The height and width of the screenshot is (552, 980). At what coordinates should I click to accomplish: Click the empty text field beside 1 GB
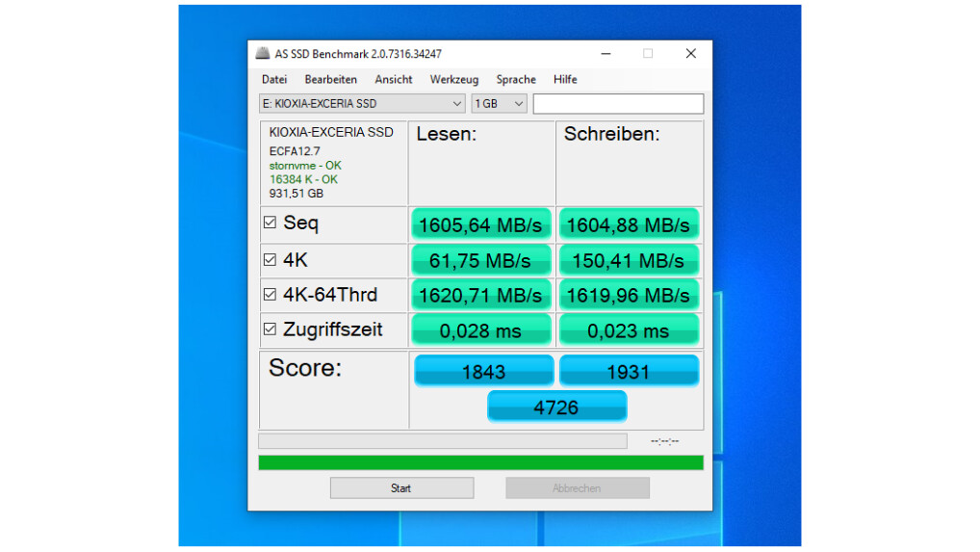(x=618, y=104)
